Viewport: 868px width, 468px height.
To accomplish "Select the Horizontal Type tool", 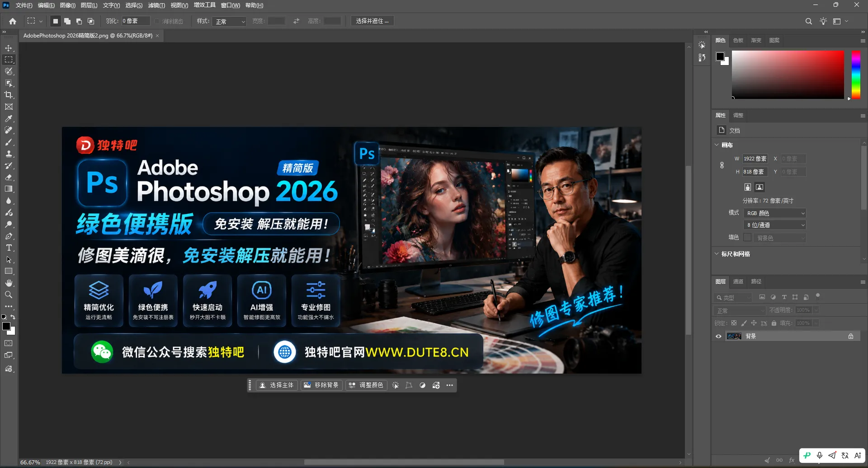I will [x=9, y=248].
